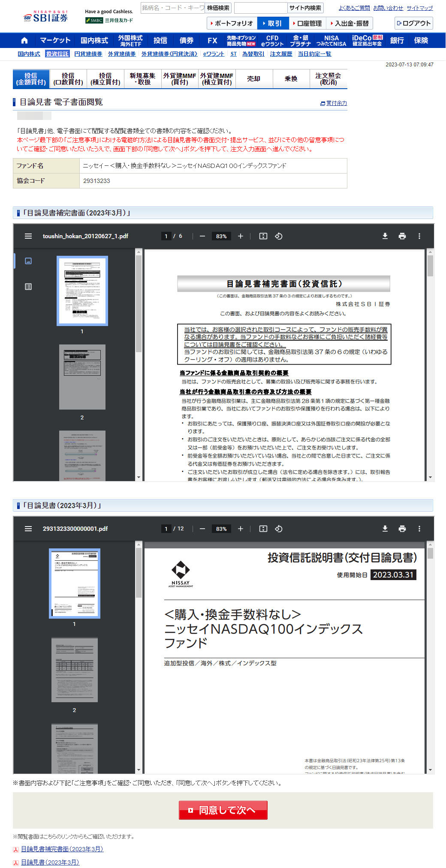Download the 2931323300000001.pdf document
The image size is (446, 868).
[385, 529]
